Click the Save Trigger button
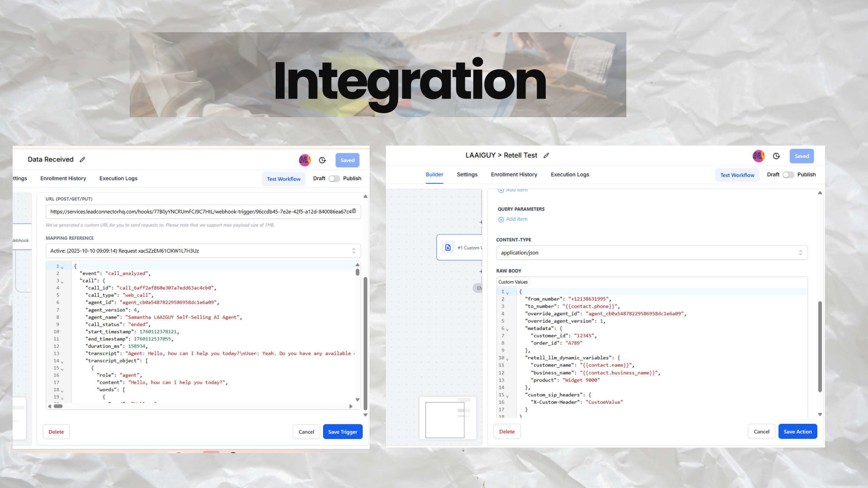The height and width of the screenshot is (488, 868). pos(343,432)
